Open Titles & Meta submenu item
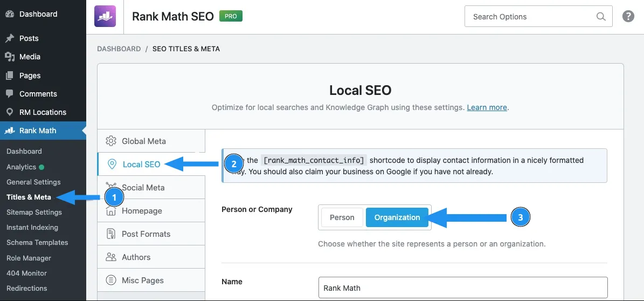The height and width of the screenshot is (301, 644). (29, 197)
